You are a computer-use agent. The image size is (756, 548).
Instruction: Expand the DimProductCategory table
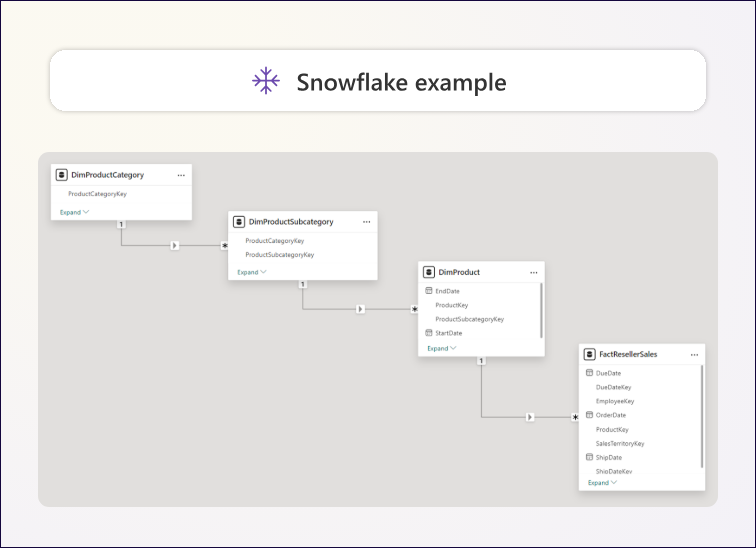click(x=74, y=212)
